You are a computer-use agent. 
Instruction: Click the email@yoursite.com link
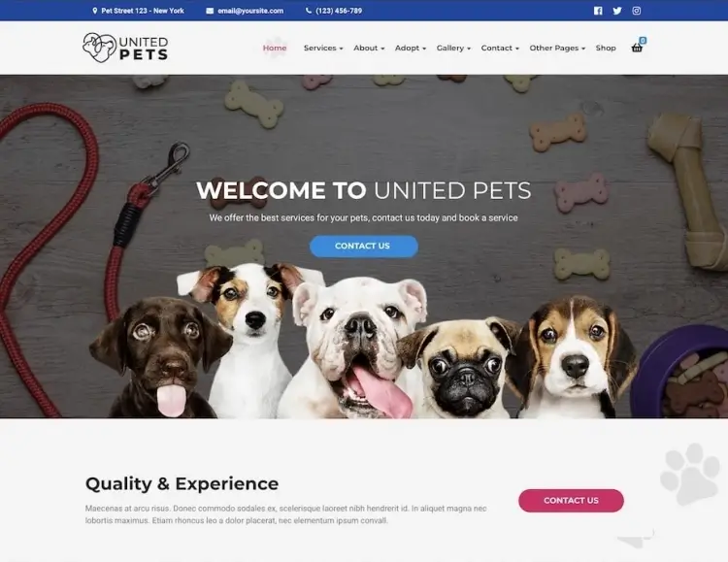tap(250, 11)
